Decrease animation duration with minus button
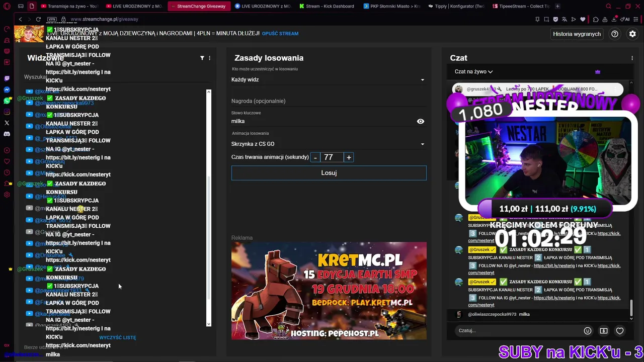644x362 pixels. click(315, 157)
